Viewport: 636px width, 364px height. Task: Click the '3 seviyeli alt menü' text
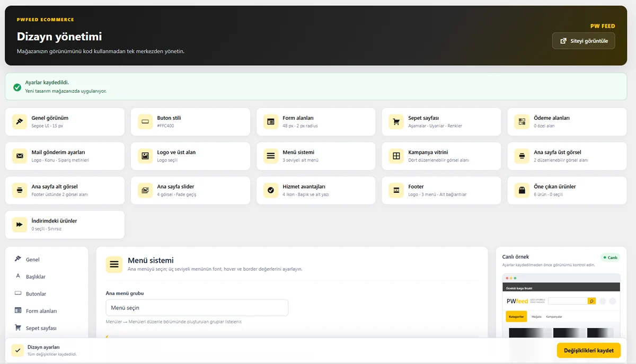point(301,160)
